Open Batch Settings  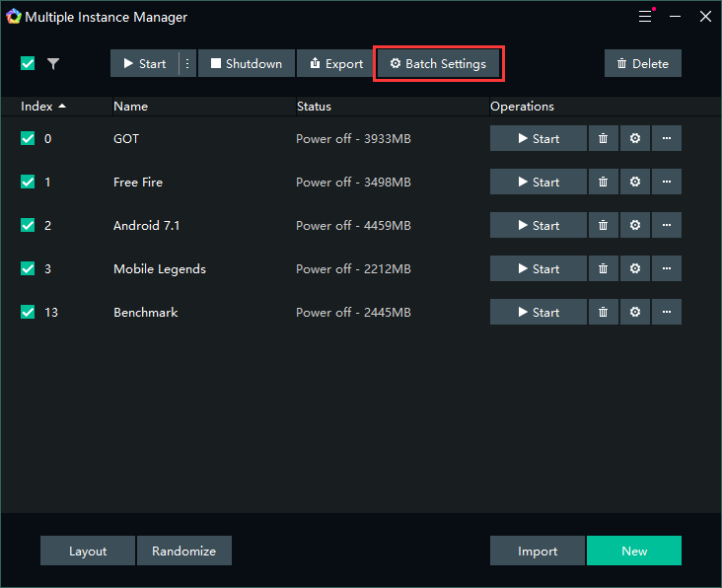(438, 64)
